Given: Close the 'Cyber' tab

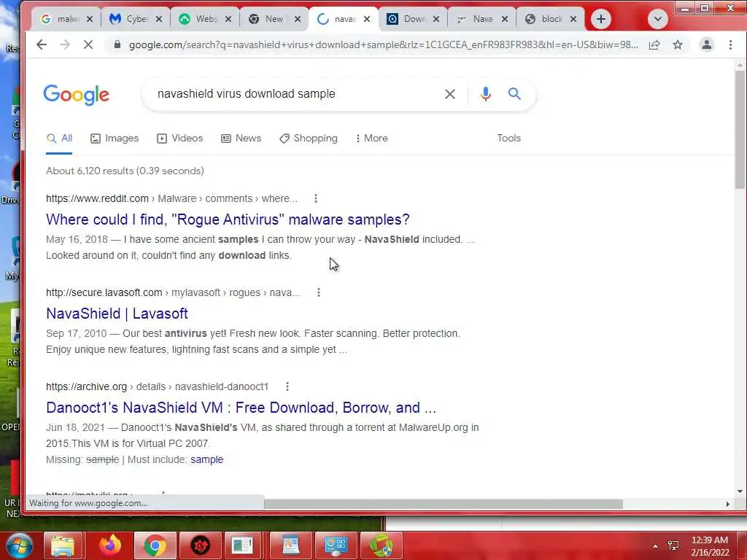Looking at the screenshot, I should [x=159, y=19].
